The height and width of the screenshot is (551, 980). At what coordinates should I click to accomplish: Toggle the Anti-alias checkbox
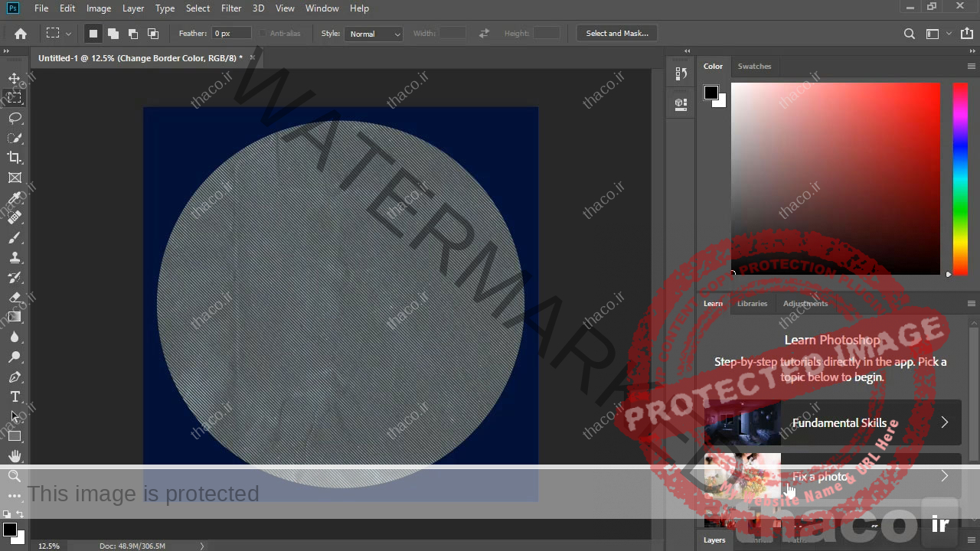(263, 34)
